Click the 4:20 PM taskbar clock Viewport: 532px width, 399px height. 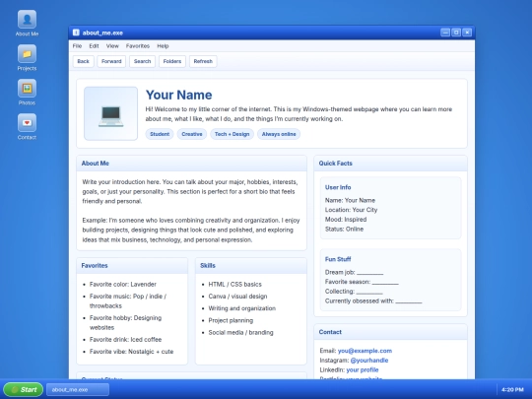[x=512, y=389]
